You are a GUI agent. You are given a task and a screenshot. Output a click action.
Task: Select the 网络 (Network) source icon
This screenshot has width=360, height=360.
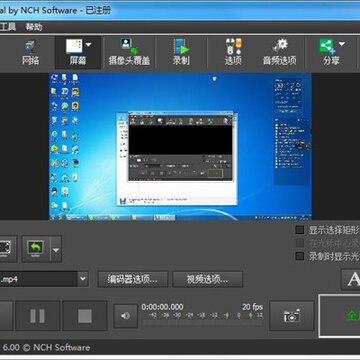pos(30,52)
